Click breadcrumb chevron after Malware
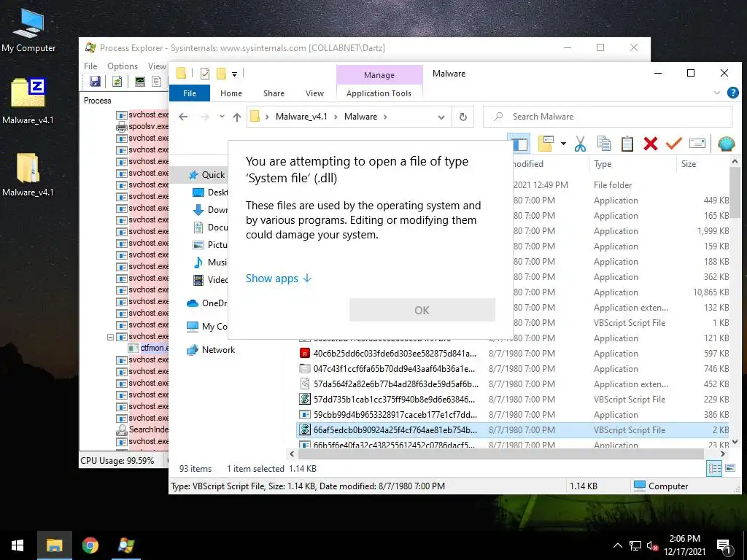Screen dimensions: 747x560 click(385, 117)
